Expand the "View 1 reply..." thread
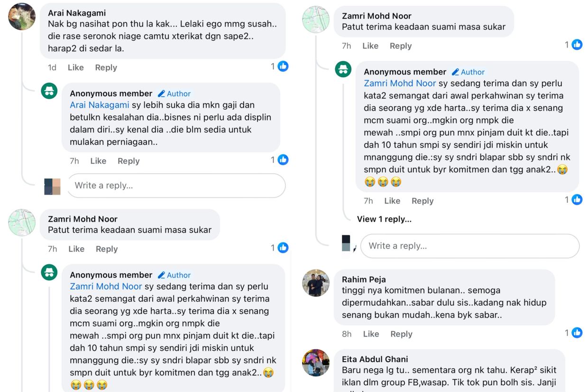This screenshot has height=392, width=588. pos(384,219)
